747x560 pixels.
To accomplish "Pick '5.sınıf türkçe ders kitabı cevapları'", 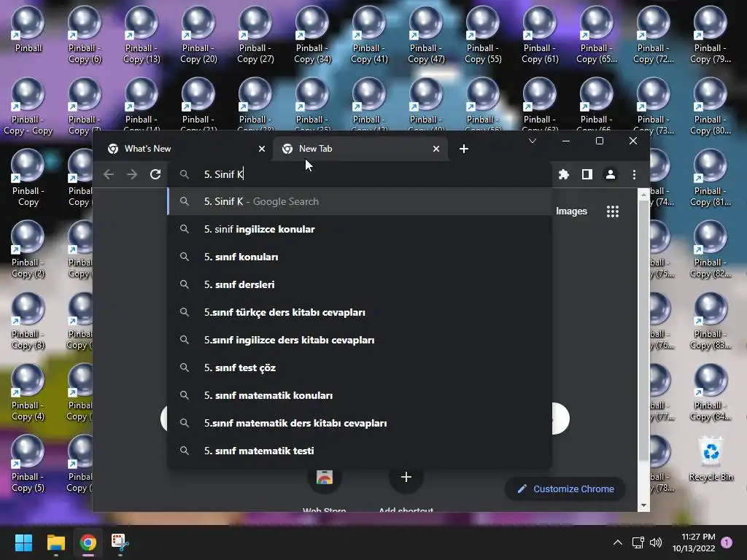I will pyautogui.click(x=360, y=312).
